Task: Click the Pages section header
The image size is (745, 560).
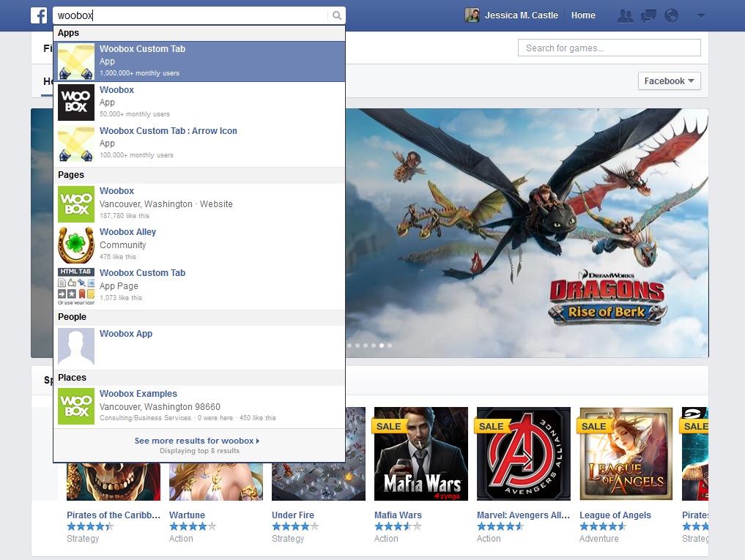Action: tap(199, 175)
